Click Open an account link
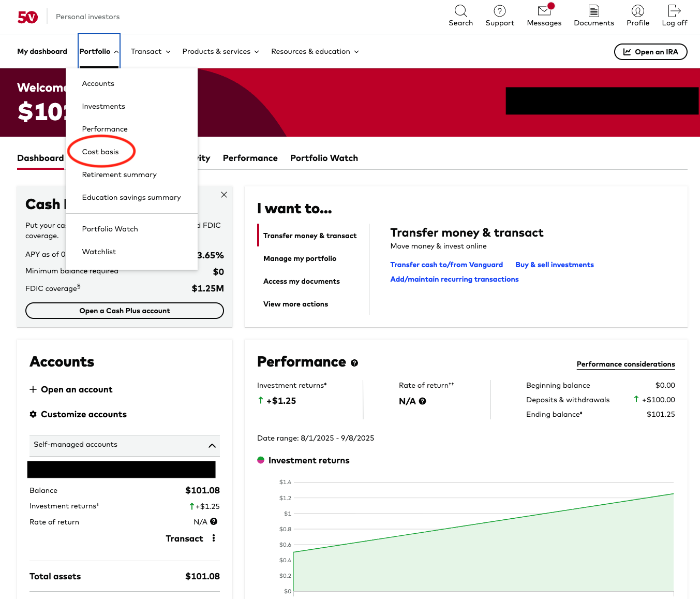The height and width of the screenshot is (599, 700). (x=77, y=389)
